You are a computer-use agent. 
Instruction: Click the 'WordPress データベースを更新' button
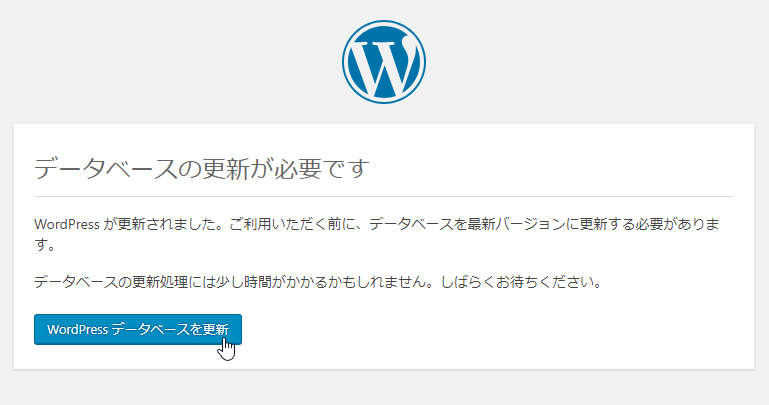tap(138, 329)
